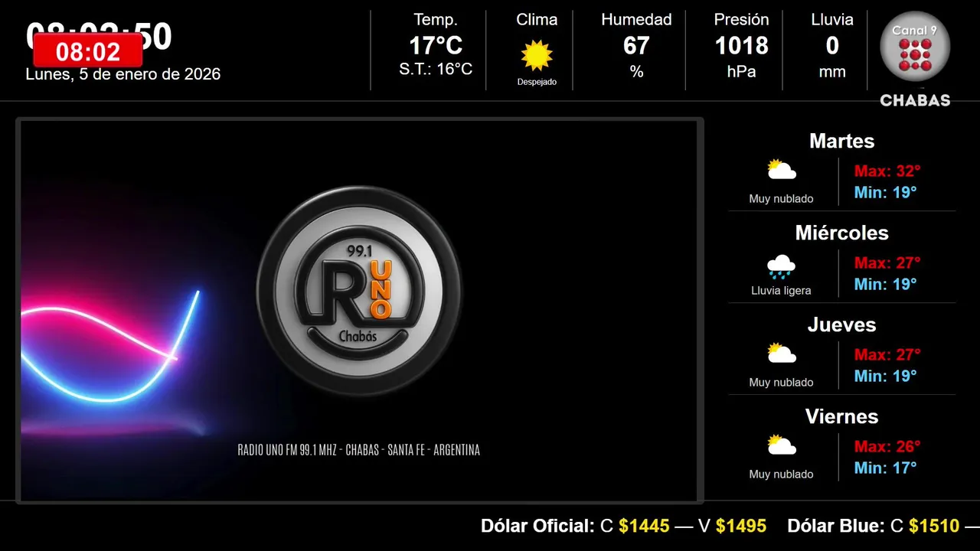Click the Radio Uno FM 99.1 MHZ caption
This screenshot has width=980, height=551.
[x=359, y=450]
